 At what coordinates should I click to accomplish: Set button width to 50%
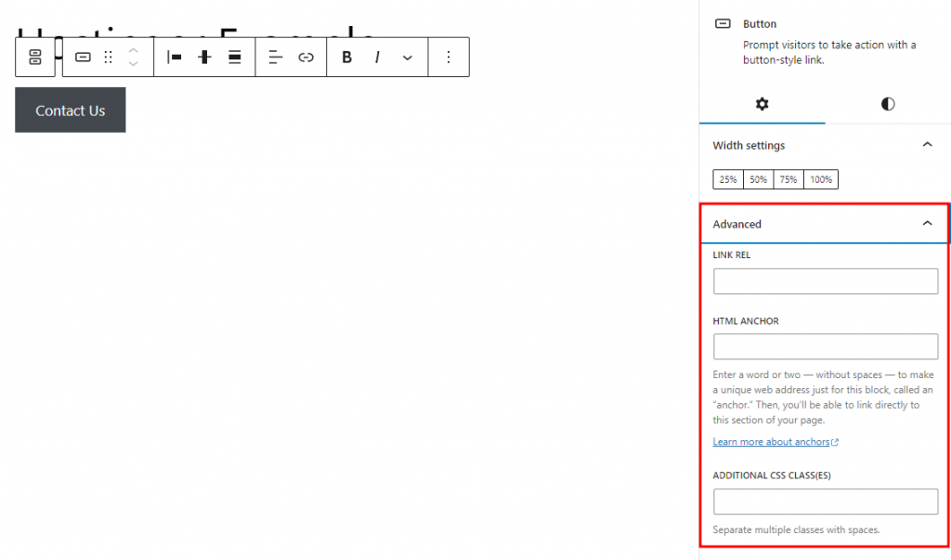[x=758, y=179]
